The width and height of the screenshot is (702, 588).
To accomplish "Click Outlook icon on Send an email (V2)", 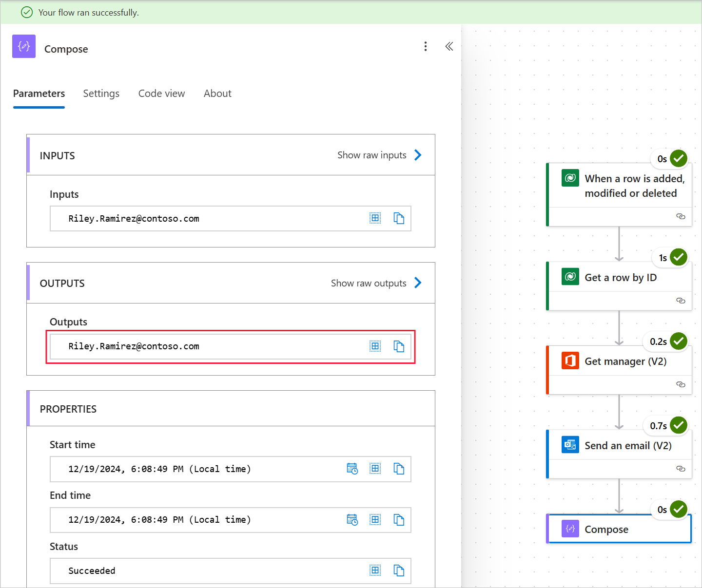I will (x=570, y=445).
